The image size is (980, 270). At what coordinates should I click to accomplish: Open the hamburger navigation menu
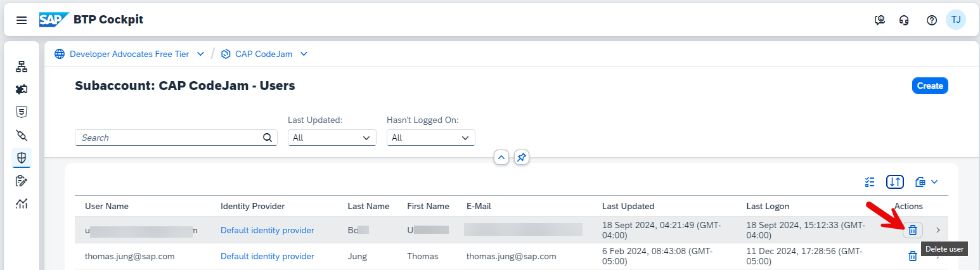click(x=22, y=20)
